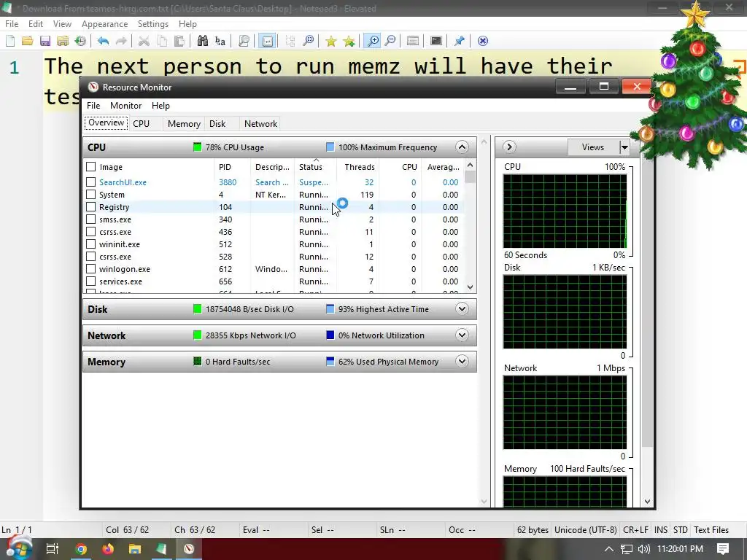This screenshot has height=560, width=747.
Task: Click the volume speaker tray icon
Action: 644,549
